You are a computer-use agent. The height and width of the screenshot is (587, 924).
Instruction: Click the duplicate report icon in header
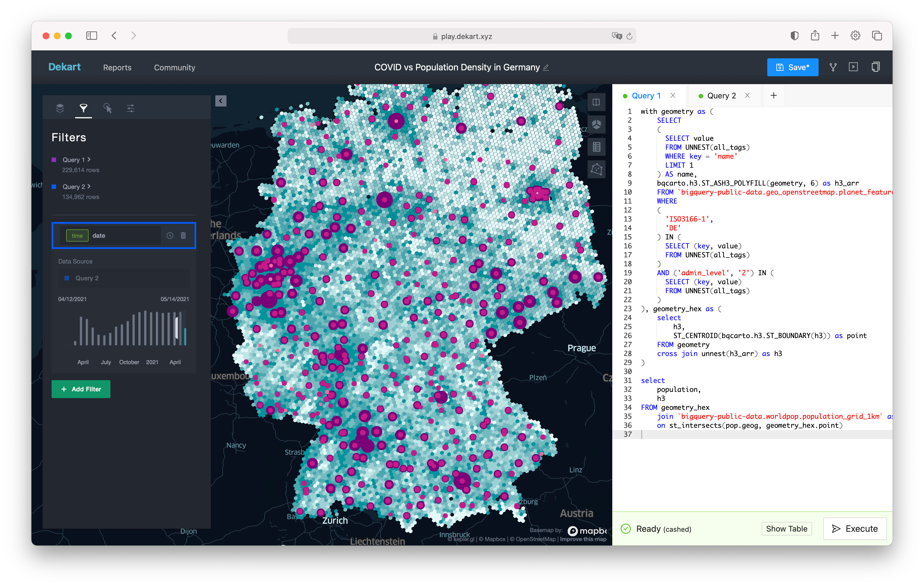click(x=875, y=67)
